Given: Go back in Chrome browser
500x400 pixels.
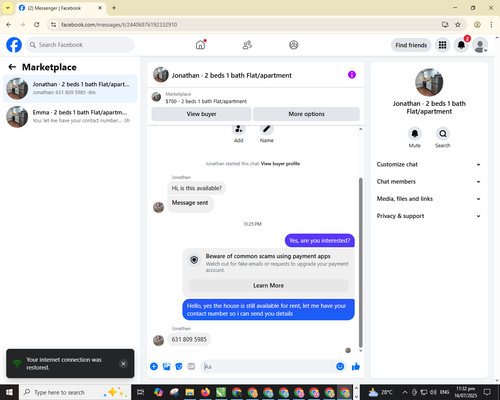Looking at the screenshot, I should pos(9,25).
